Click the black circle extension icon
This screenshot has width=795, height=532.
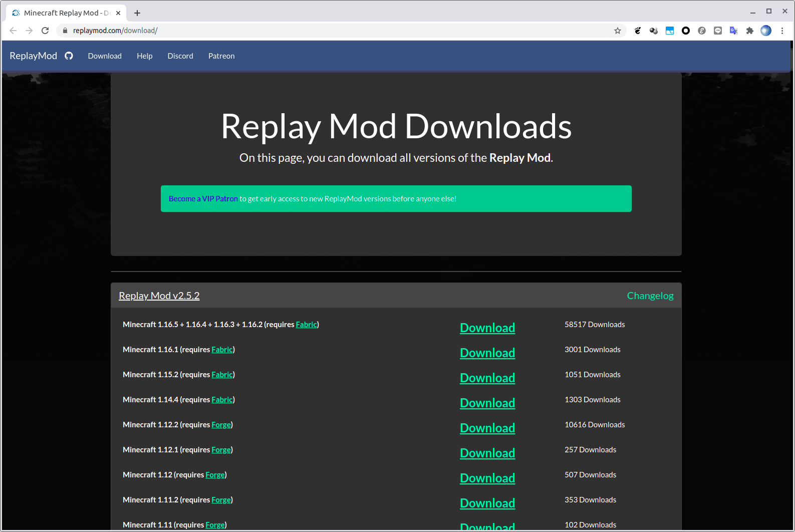[x=686, y=31]
